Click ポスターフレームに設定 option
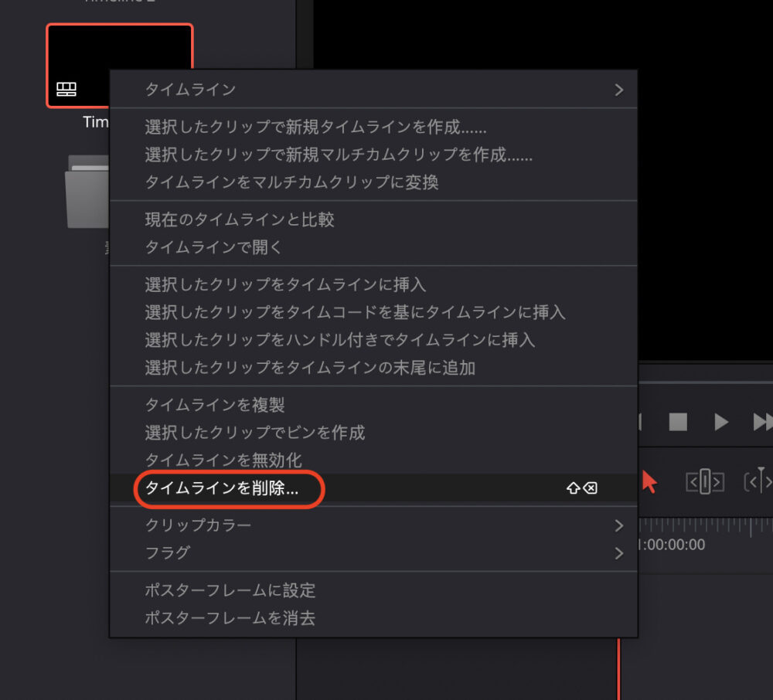This screenshot has width=773, height=700. pyautogui.click(x=230, y=590)
